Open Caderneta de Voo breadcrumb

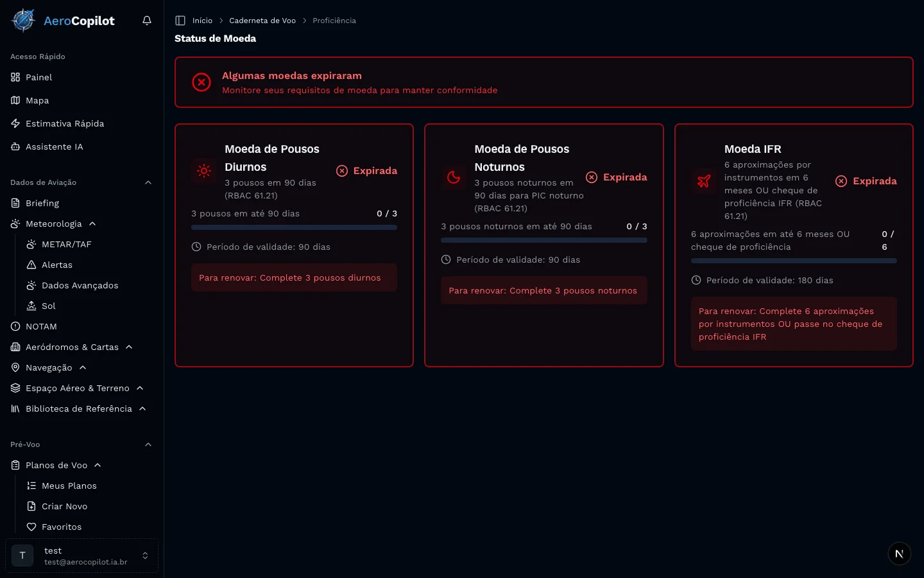(262, 21)
